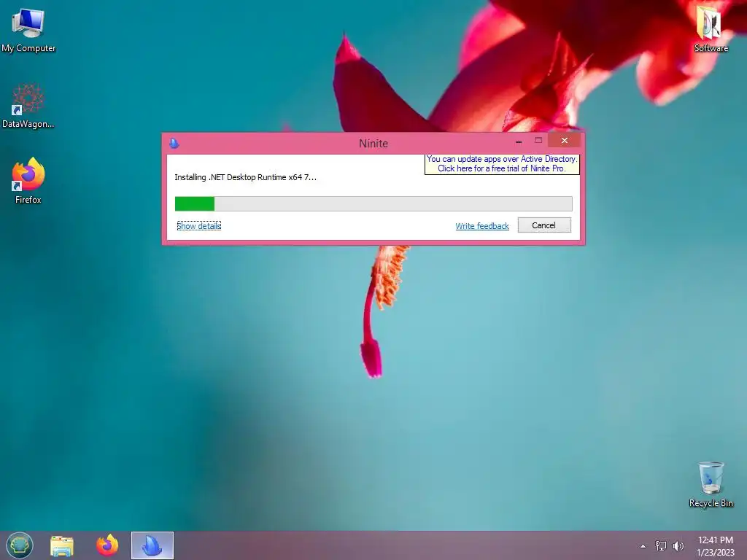Image resolution: width=747 pixels, height=560 pixels.
Task: Open the network tray icon
Action: 661,545
